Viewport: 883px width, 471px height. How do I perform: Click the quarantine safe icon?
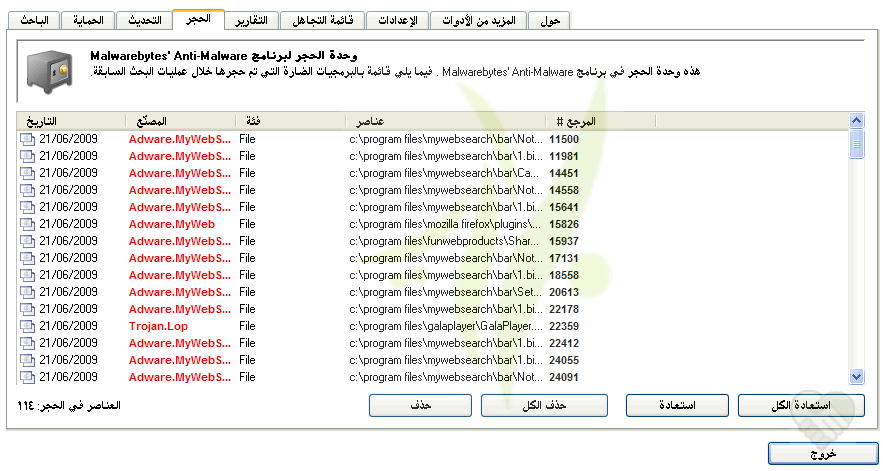point(50,72)
